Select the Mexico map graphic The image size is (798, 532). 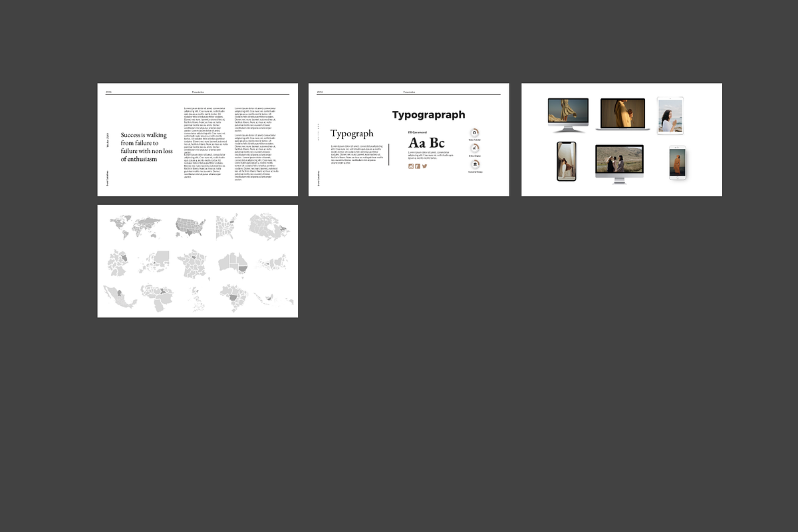click(120, 297)
